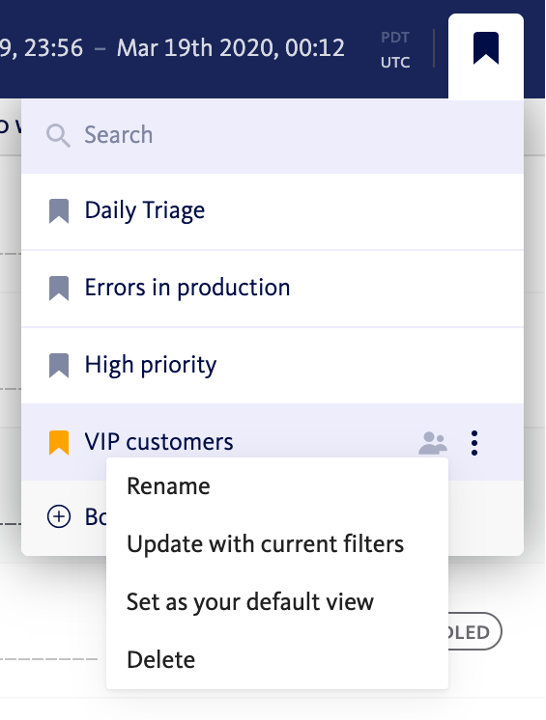
Task: Open the Daily Triage bookmark
Action: pos(272,212)
